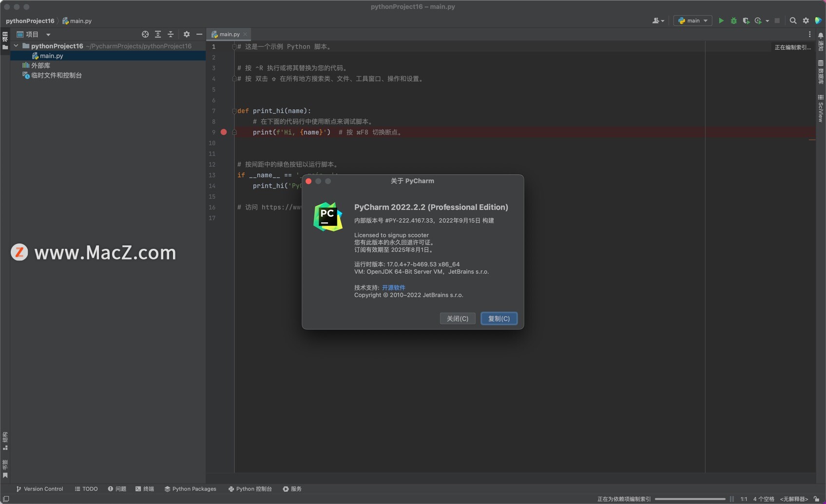
Task: Open editor tab options three-dot menu
Action: coord(809,34)
